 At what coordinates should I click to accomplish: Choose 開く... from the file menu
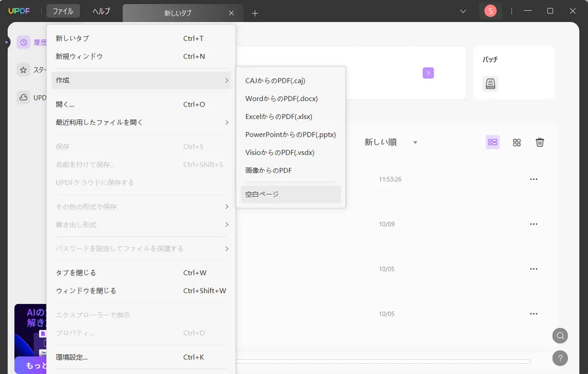141,105
